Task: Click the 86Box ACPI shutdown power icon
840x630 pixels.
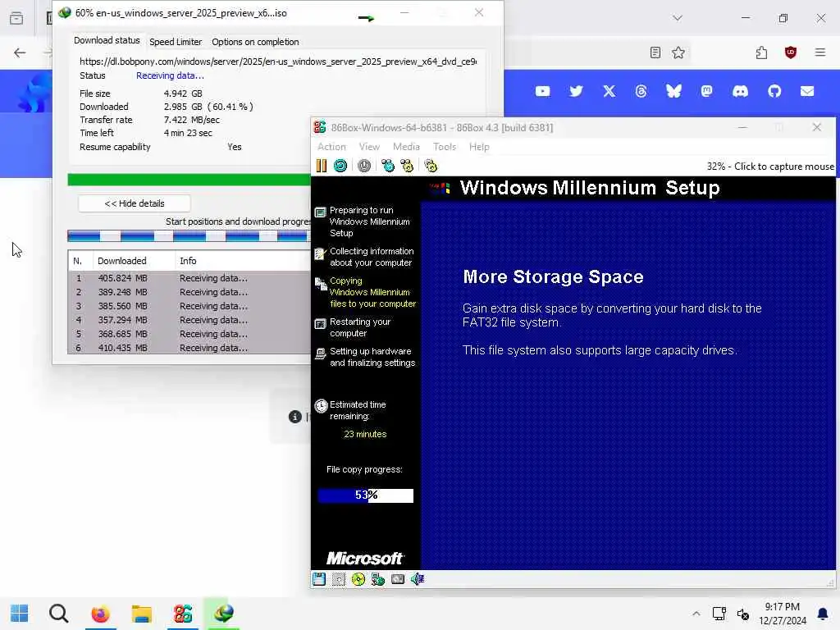Action: tap(364, 166)
